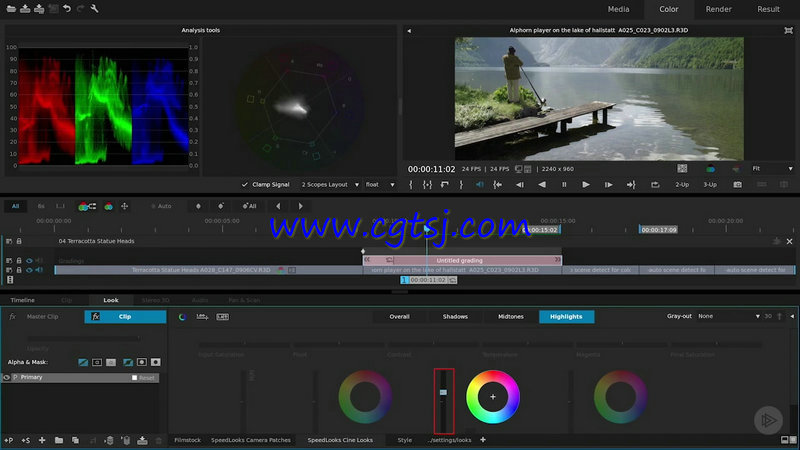800x450 pixels.
Task: Click the RGB channels display icon
Action: tap(710, 169)
